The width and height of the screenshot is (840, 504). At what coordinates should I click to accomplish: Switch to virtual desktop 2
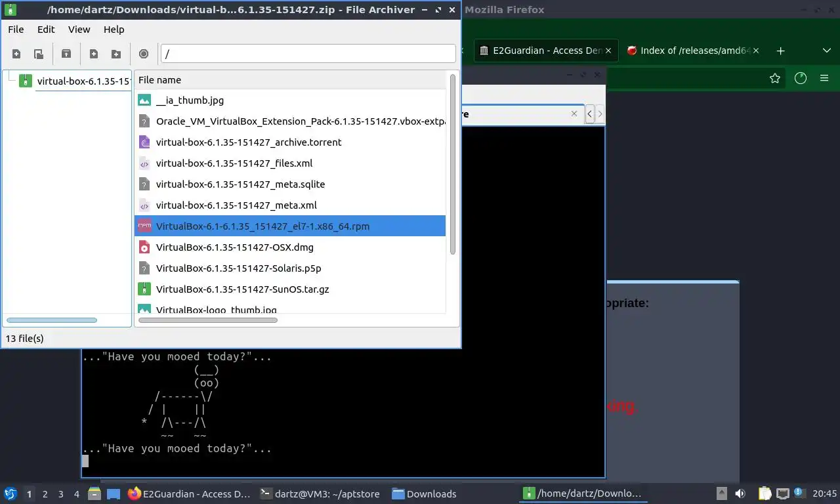coord(45,494)
